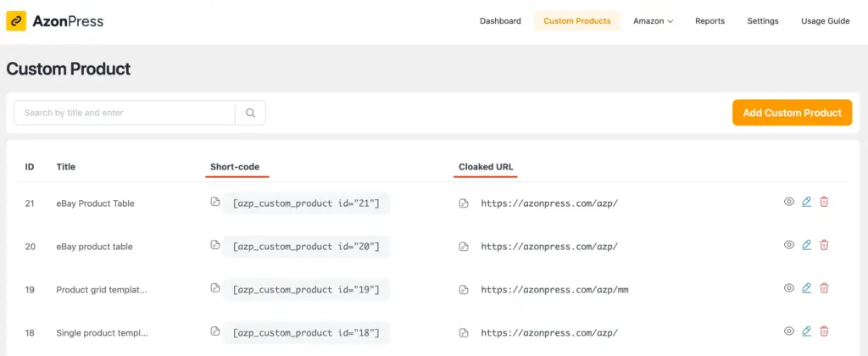Click the cloaked URL in row 20
This screenshot has height=356, width=868.
tap(549, 247)
